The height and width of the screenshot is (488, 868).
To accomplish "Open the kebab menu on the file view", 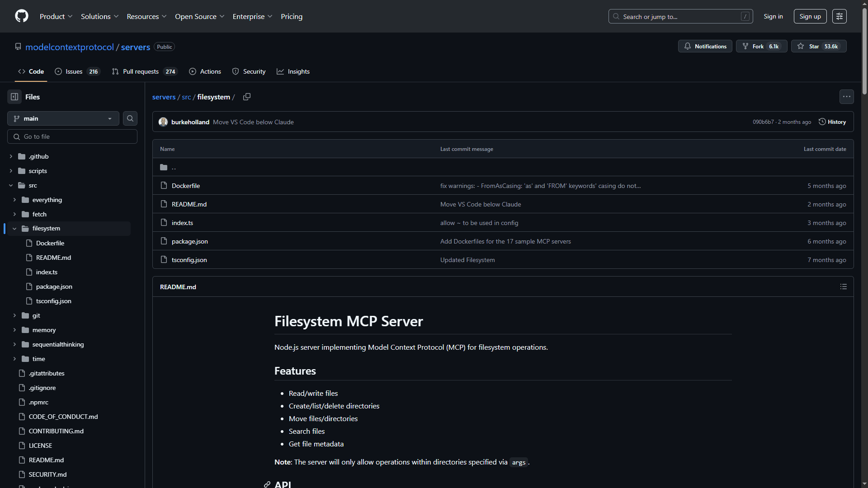I will point(846,96).
